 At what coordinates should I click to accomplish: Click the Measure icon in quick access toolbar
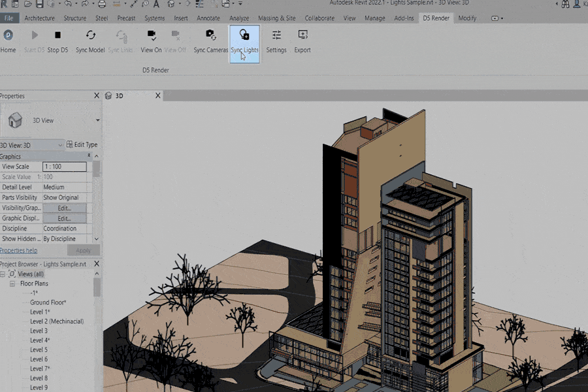(x=117, y=4)
